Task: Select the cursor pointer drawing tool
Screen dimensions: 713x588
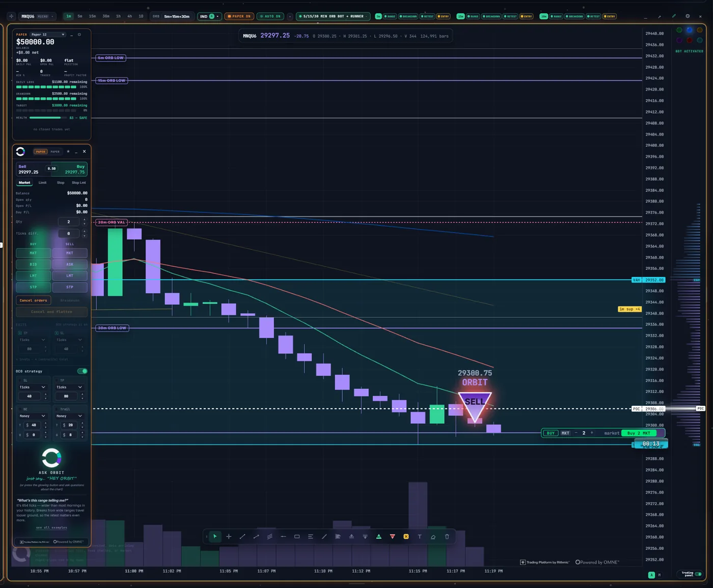Action: coord(215,537)
